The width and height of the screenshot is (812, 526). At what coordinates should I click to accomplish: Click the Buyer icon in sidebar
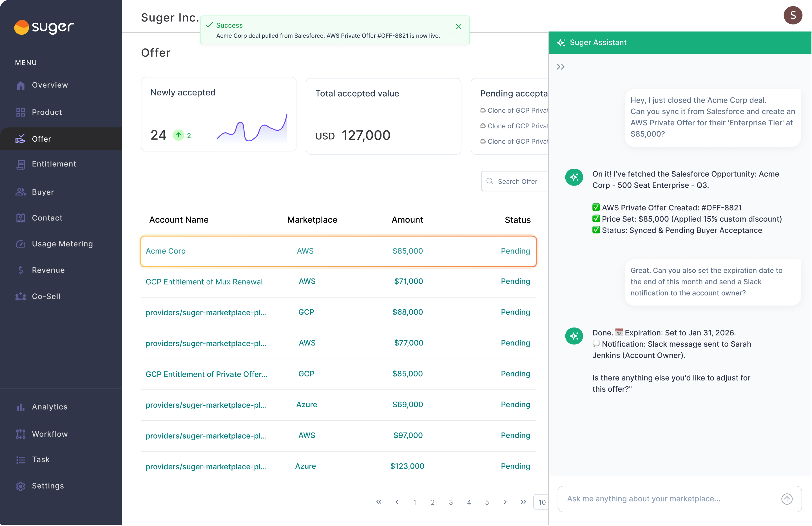click(21, 192)
